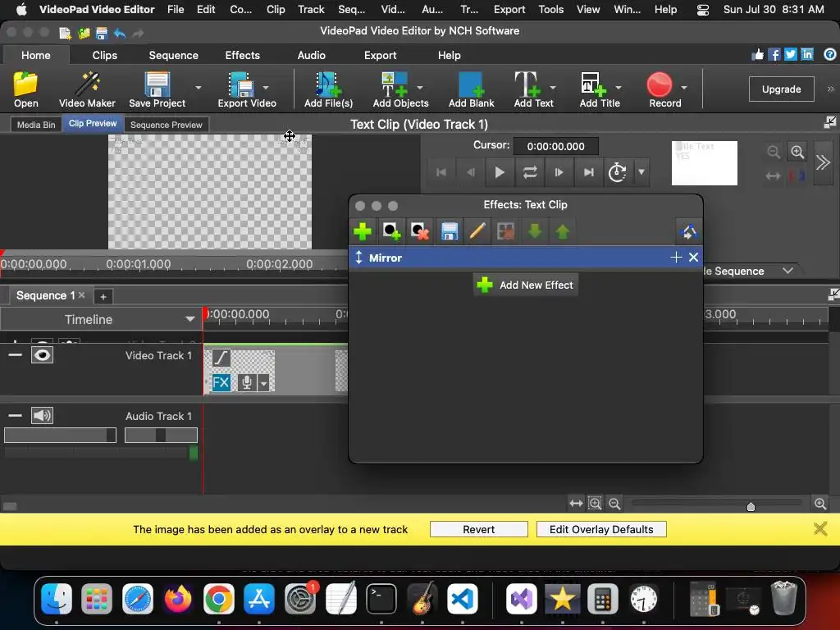Expand Mirror effect settings with plus

coord(676,258)
